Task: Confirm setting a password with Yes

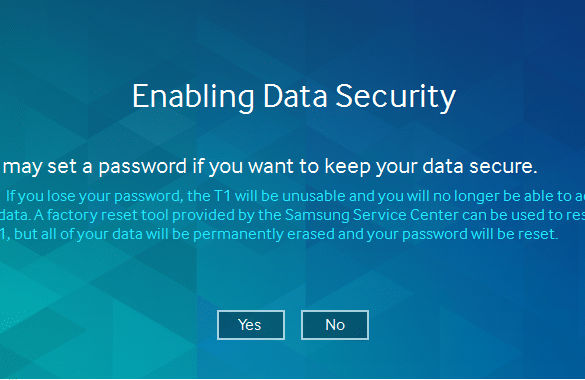Action: point(251,325)
